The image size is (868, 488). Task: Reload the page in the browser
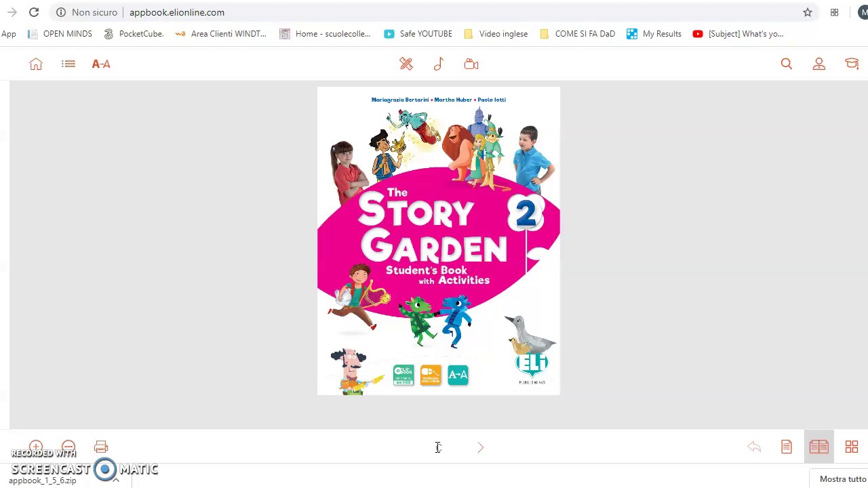pos(34,12)
